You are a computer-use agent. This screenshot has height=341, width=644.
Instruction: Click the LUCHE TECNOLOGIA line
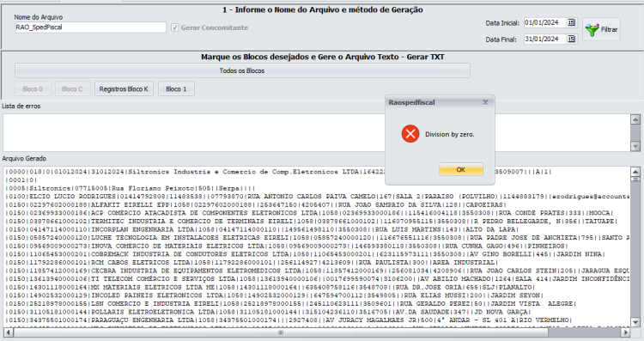[317, 237]
